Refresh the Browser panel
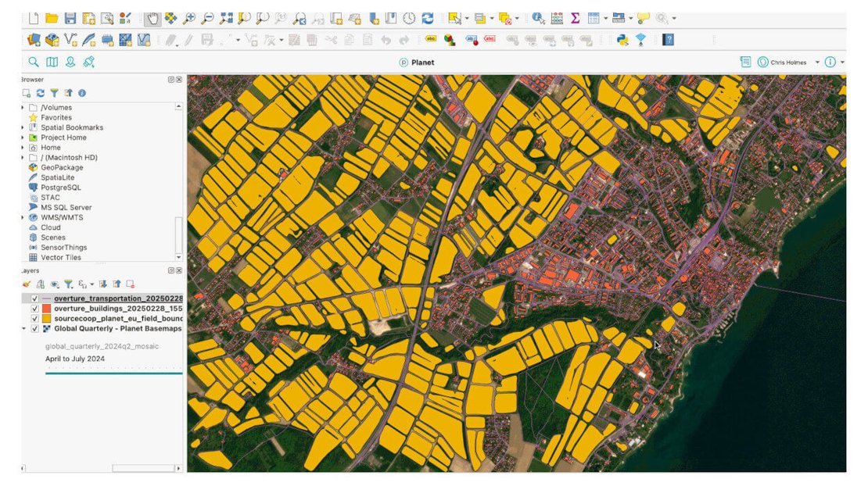 pyautogui.click(x=41, y=93)
